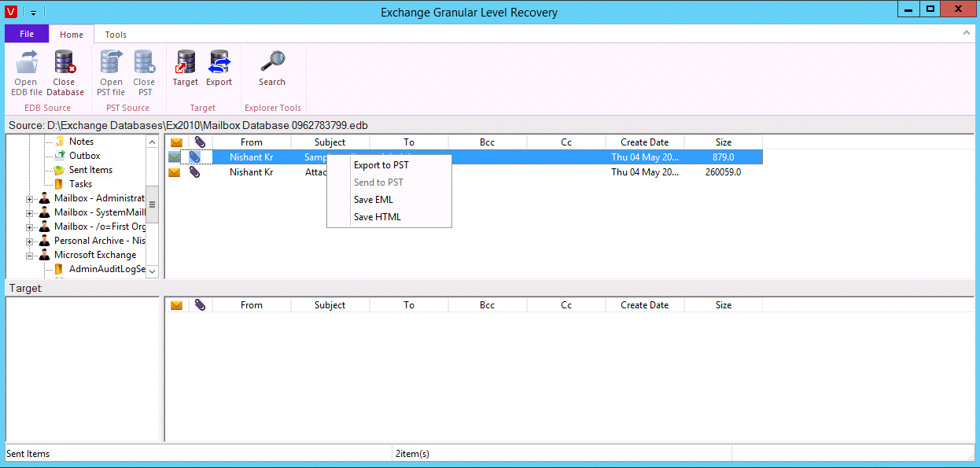Sort target list by Subject column
The width and height of the screenshot is (980, 468).
click(330, 305)
